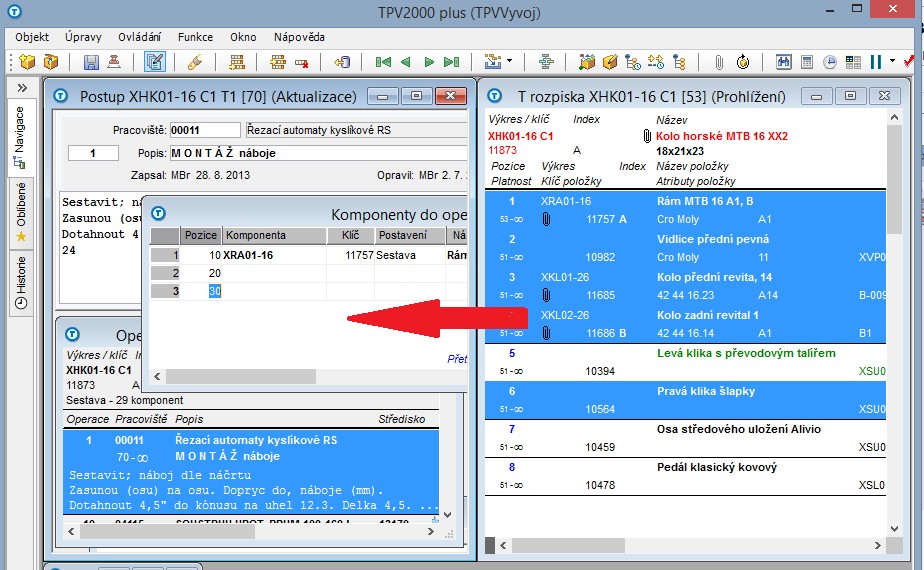Open dropdown arrow beside the structure icon
Screen dimensions: 924x570
click(x=509, y=62)
